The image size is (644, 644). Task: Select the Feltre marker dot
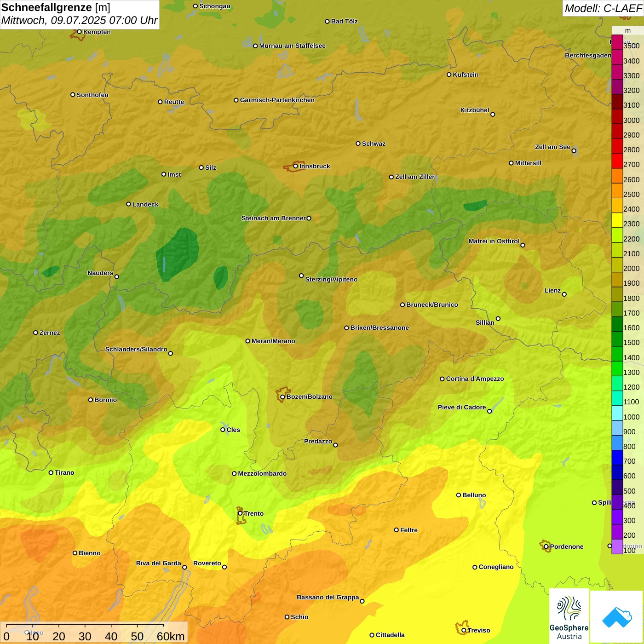[x=396, y=530]
